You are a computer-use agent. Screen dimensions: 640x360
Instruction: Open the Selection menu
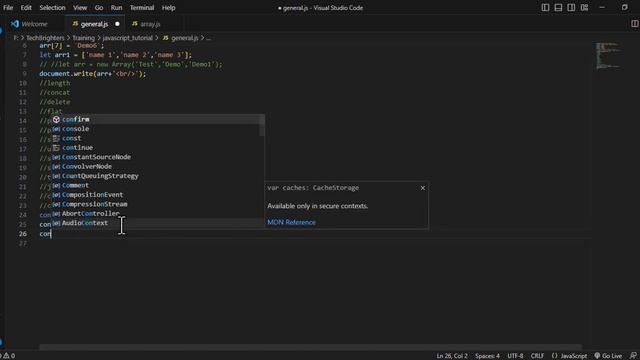[52, 8]
